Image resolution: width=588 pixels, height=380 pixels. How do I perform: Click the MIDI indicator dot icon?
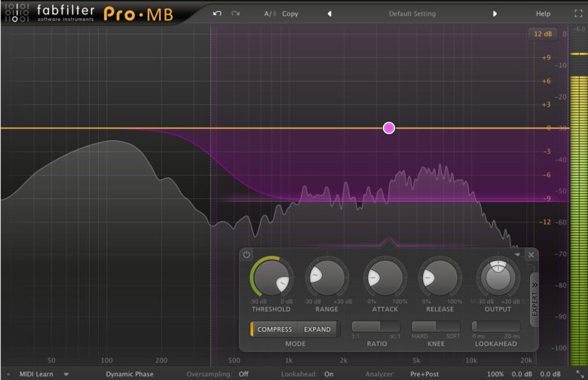(x=8, y=374)
